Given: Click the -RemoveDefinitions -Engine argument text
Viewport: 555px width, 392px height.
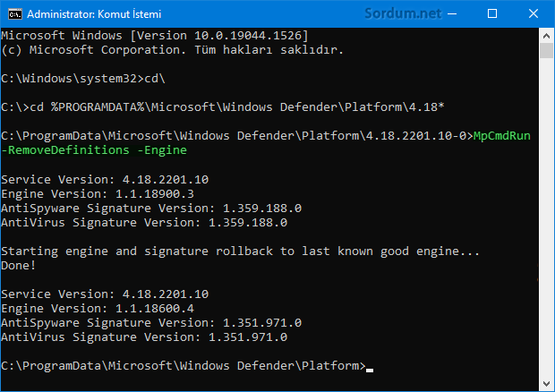Looking at the screenshot, I should 94,150.
